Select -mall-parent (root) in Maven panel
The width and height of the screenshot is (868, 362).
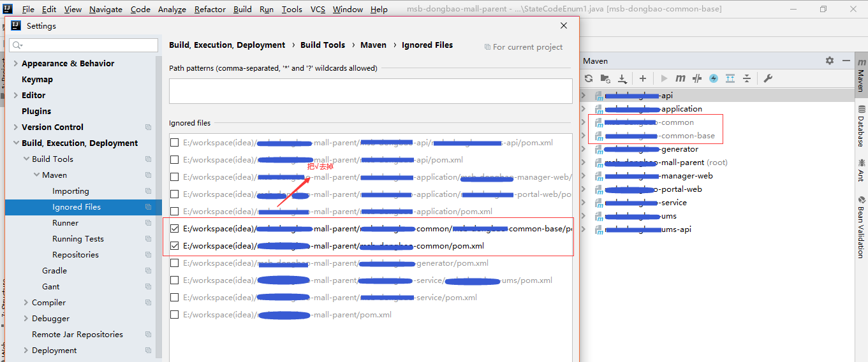(666, 163)
